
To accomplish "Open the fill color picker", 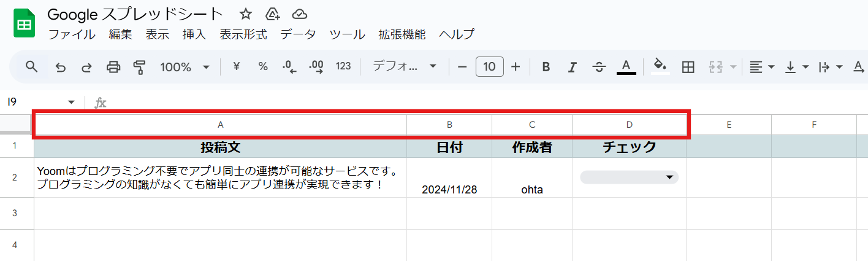I will (x=660, y=67).
